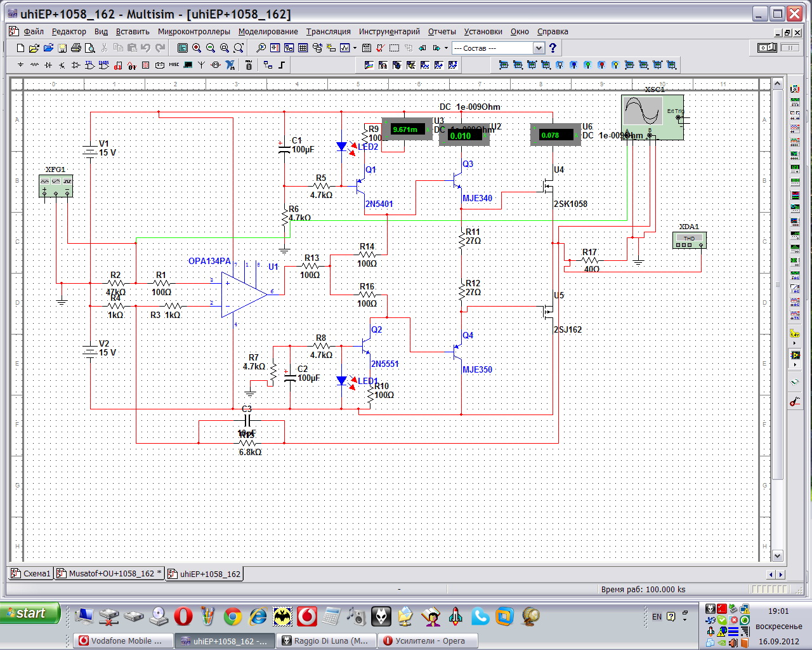Expand LabVIEW instruments arrow in sidebar
812x650 pixels.
coord(795,364)
